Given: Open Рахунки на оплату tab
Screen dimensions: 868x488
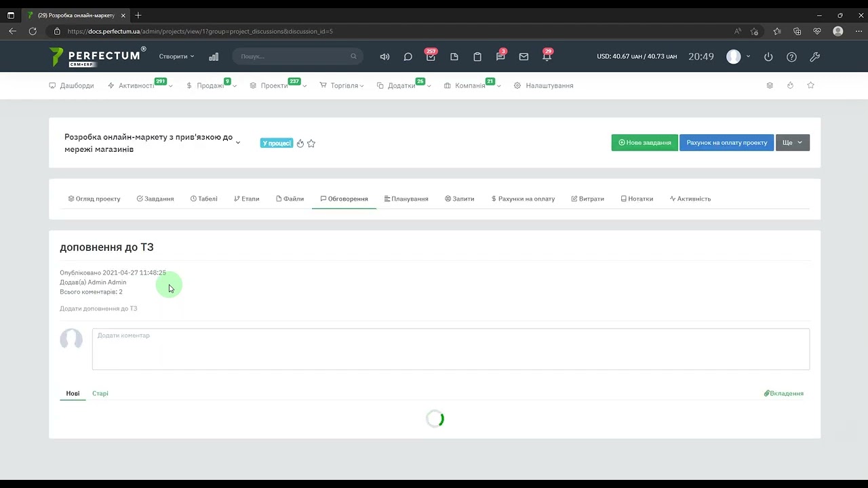Looking at the screenshot, I should pos(523,199).
